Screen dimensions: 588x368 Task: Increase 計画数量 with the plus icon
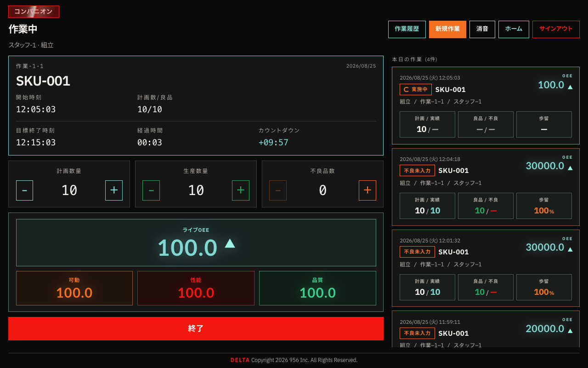click(x=114, y=190)
